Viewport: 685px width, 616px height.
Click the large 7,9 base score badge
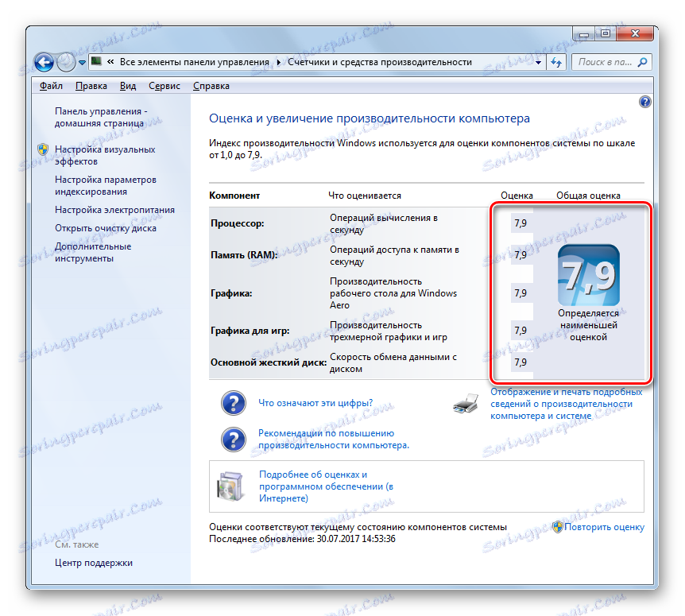coord(589,275)
